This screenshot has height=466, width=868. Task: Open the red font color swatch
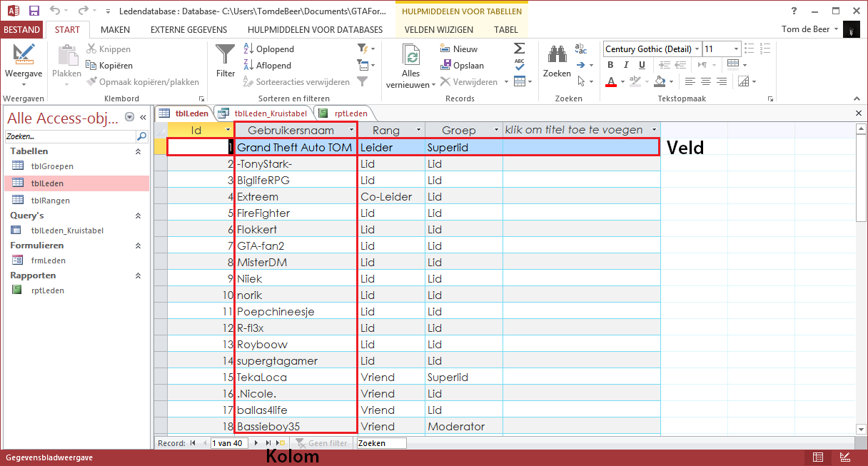click(611, 80)
